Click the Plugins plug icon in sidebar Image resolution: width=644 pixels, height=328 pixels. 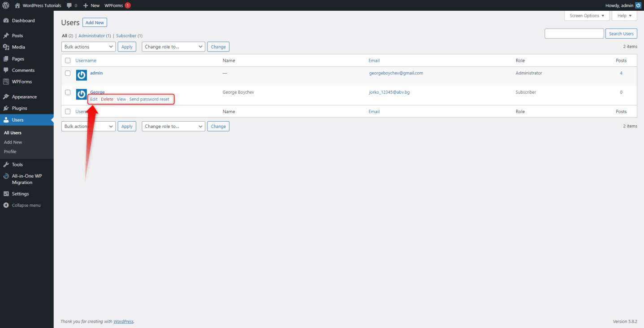click(6, 108)
